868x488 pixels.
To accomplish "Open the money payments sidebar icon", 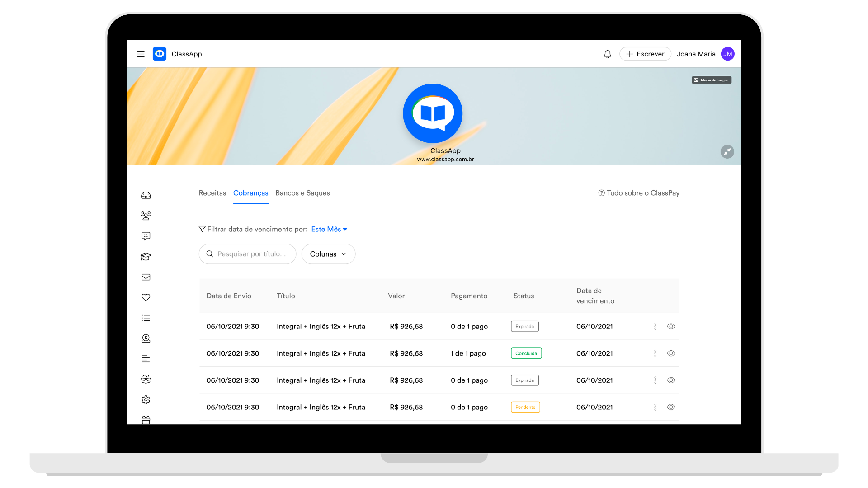I will (x=146, y=338).
